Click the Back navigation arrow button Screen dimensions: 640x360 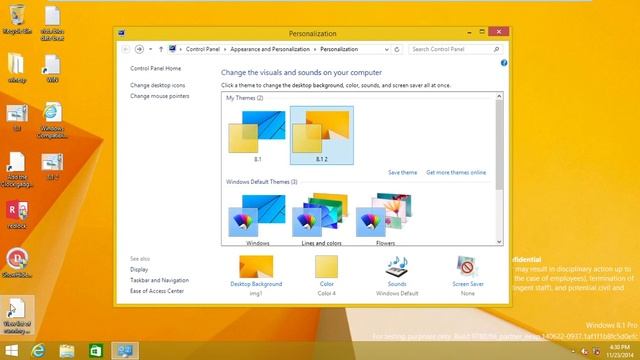pos(126,49)
